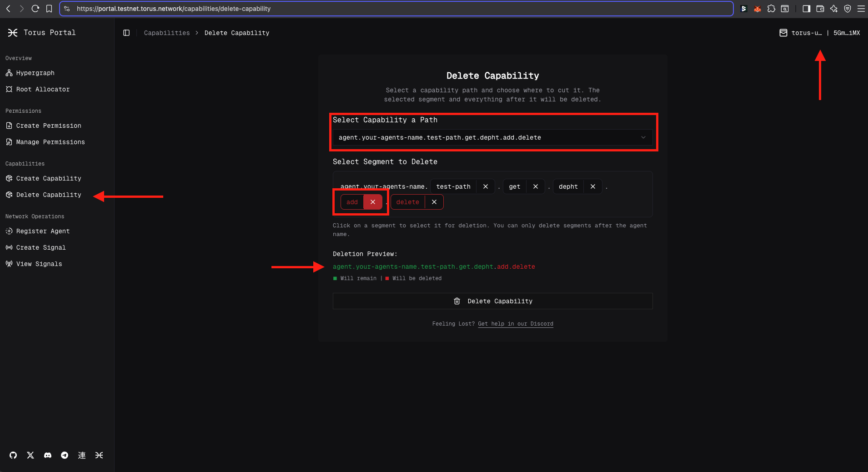Open the browser hamburger menu
Viewport: 868px width, 472px height.
(x=861, y=9)
